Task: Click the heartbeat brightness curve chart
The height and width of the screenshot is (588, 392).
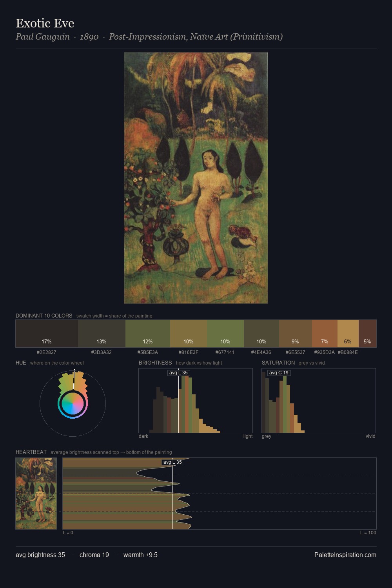Action: (220, 494)
